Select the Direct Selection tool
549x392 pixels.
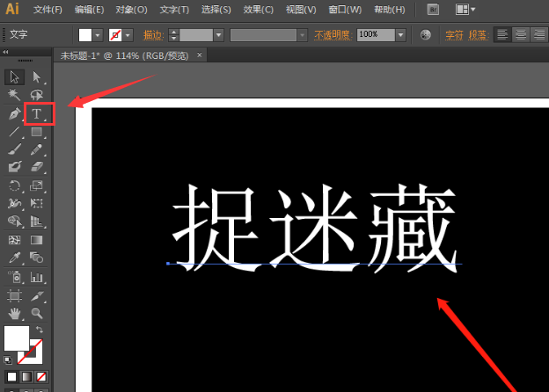(x=37, y=77)
